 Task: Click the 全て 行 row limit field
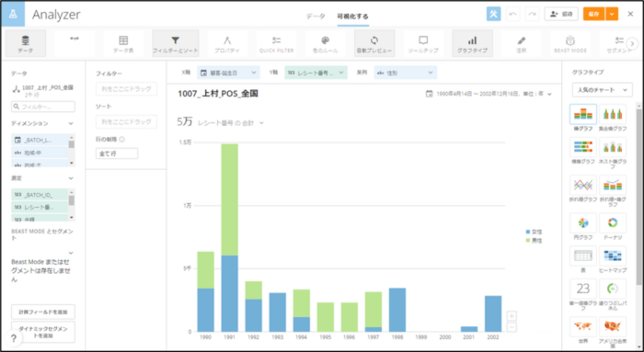pos(117,153)
